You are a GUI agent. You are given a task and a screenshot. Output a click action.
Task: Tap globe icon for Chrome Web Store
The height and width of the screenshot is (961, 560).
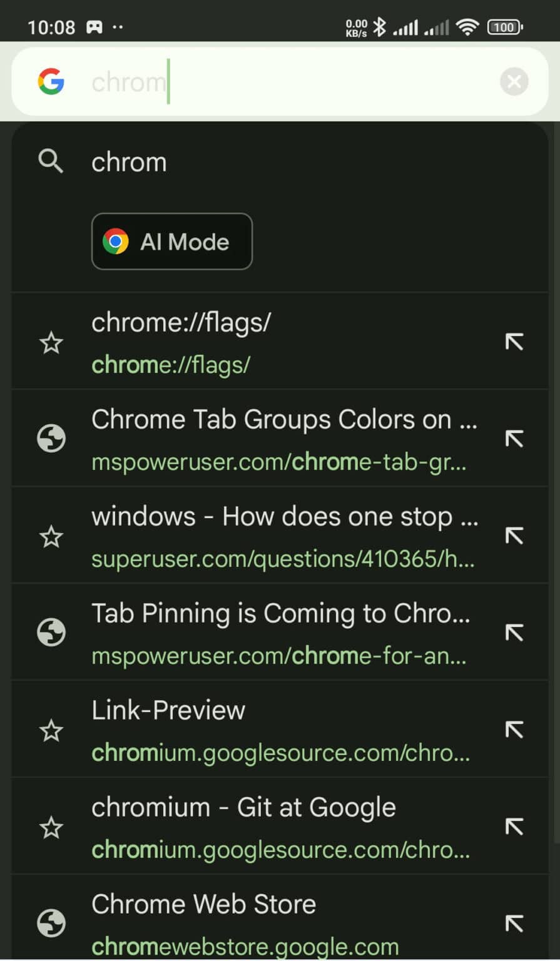click(51, 923)
